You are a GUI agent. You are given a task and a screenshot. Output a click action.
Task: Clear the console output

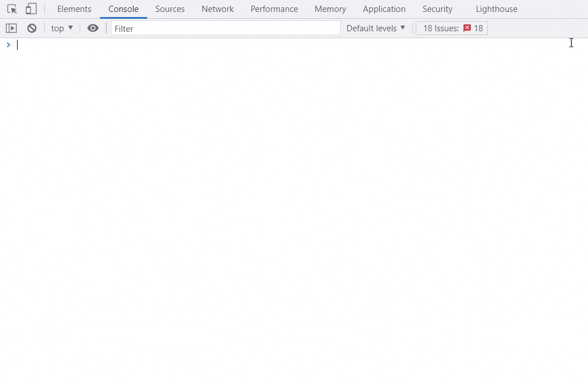click(x=32, y=28)
